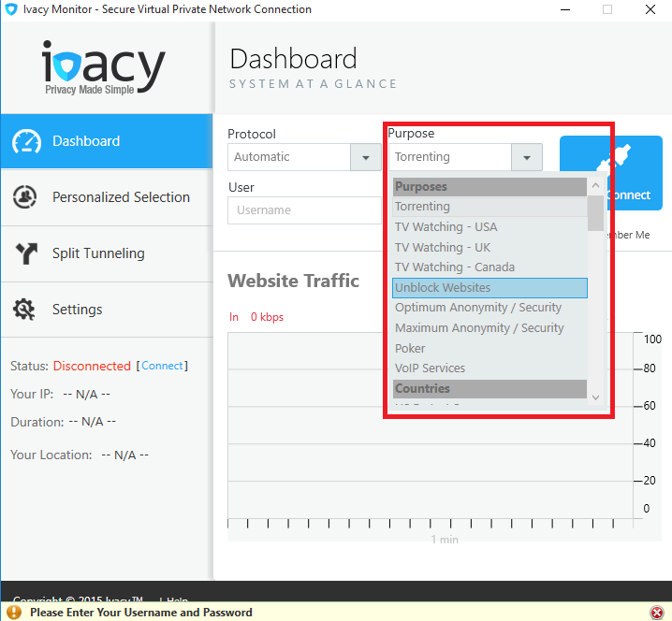672x621 pixels.
Task: Click the Purpose combo box showing Torrenting
Action: point(450,157)
